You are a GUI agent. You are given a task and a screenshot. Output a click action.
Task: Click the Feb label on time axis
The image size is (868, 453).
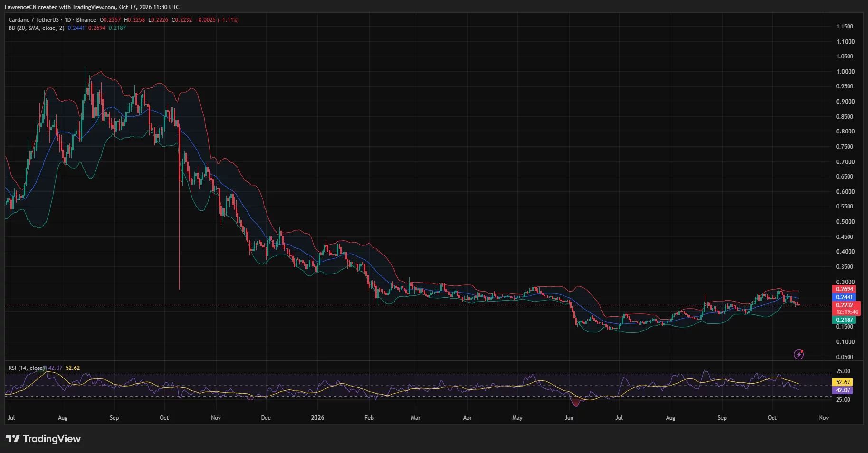[x=369, y=418]
